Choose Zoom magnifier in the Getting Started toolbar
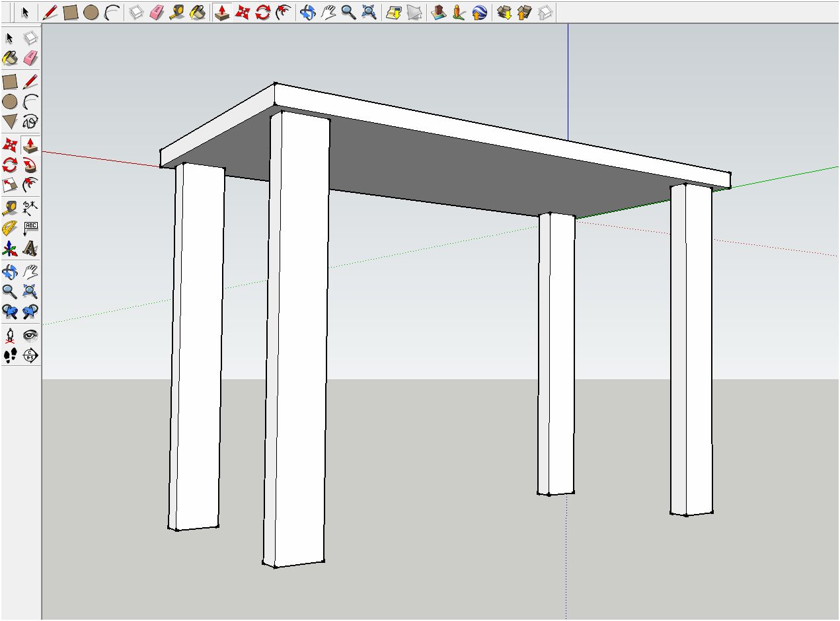840x621 pixels. [348, 13]
